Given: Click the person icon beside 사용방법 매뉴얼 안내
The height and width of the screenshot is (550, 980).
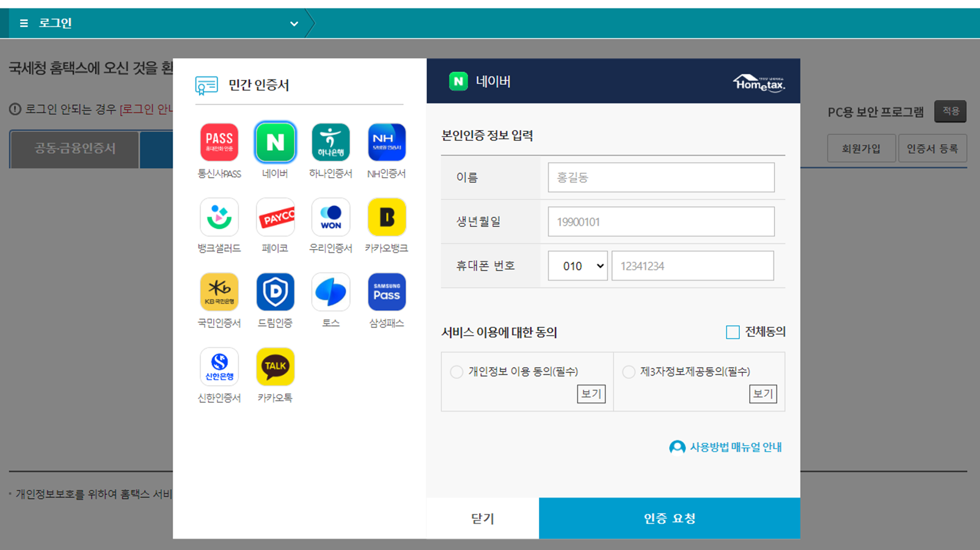Looking at the screenshot, I should (677, 447).
